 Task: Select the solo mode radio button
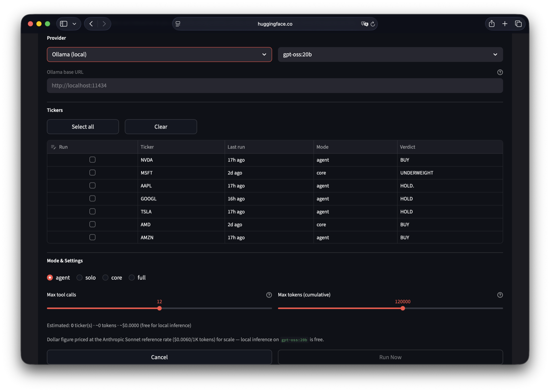click(79, 278)
